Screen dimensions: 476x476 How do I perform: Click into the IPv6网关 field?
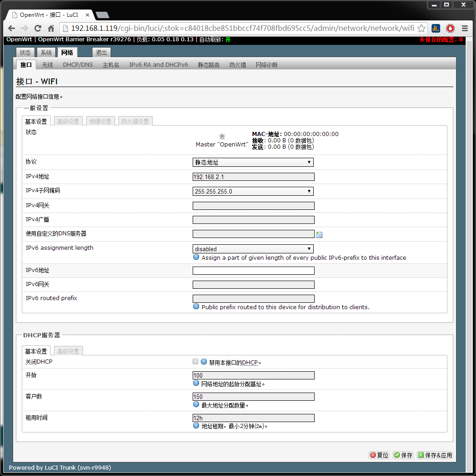253,284
